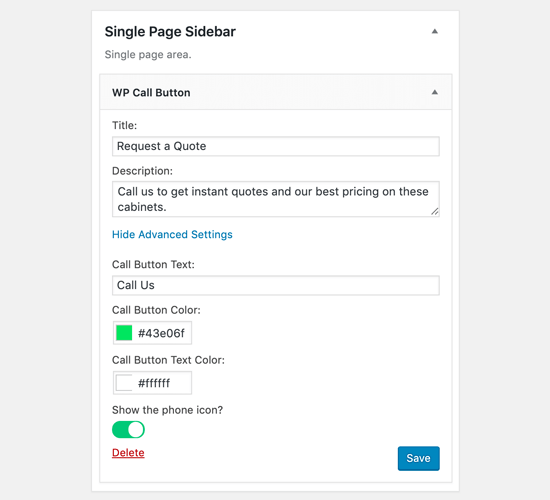Click the Title input field
This screenshot has height=500, width=550.
(276, 146)
